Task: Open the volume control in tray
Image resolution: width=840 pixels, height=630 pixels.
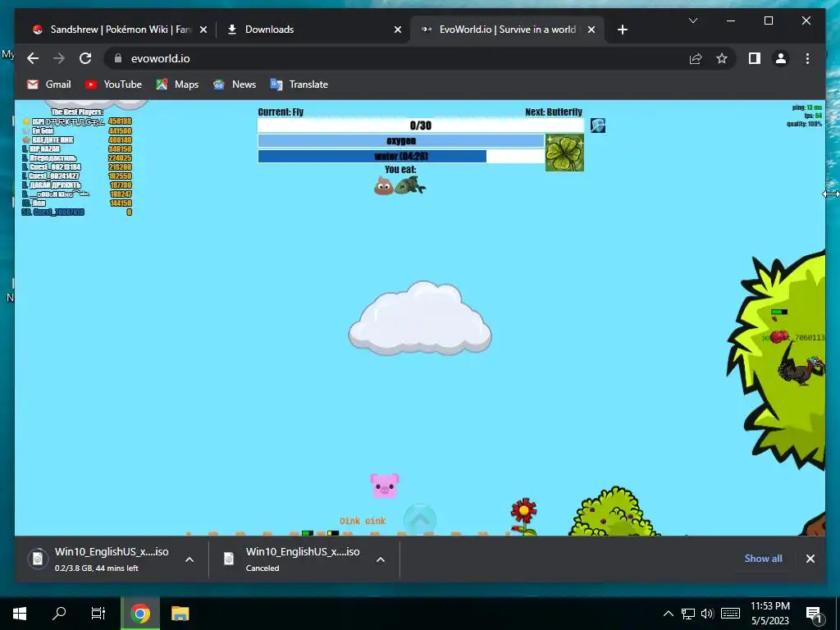Action: 707,614
